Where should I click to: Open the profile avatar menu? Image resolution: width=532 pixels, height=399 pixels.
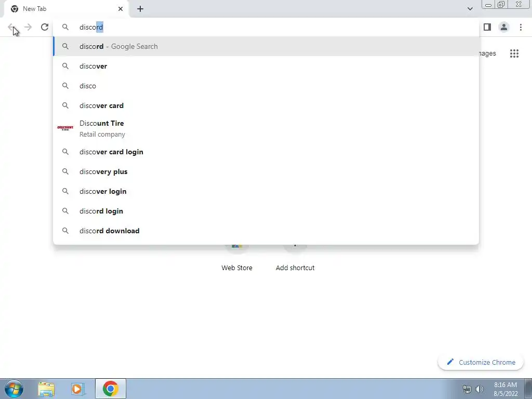pyautogui.click(x=504, y=27)
